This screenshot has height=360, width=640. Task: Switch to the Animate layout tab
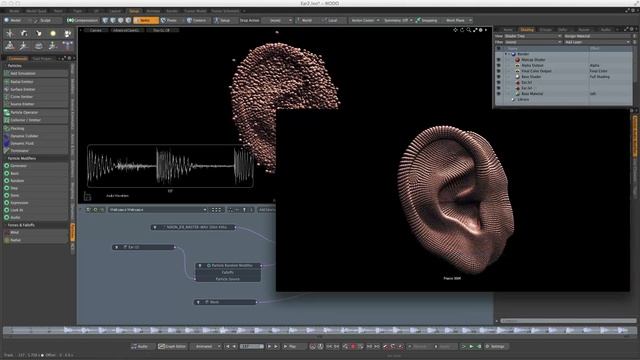153,11
